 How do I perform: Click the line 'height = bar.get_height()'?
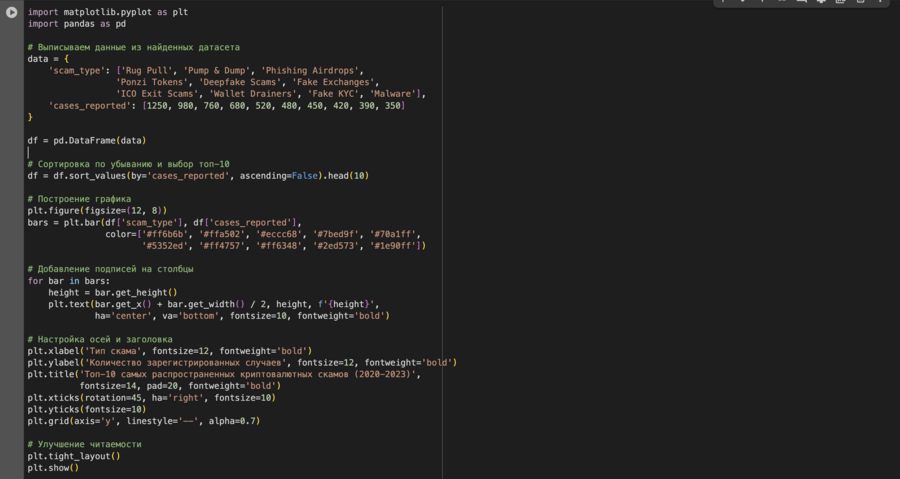pos(112,293)
